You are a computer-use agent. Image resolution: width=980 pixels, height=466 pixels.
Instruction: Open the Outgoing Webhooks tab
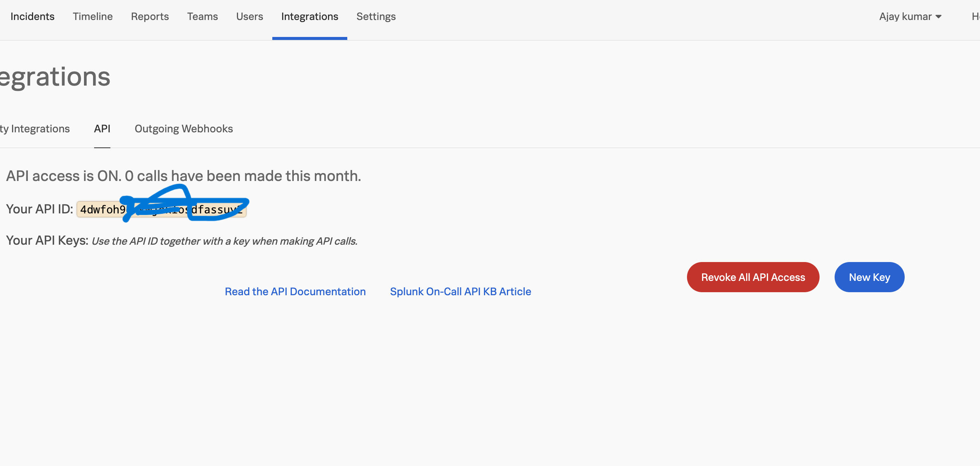click(x=184, y=129)
